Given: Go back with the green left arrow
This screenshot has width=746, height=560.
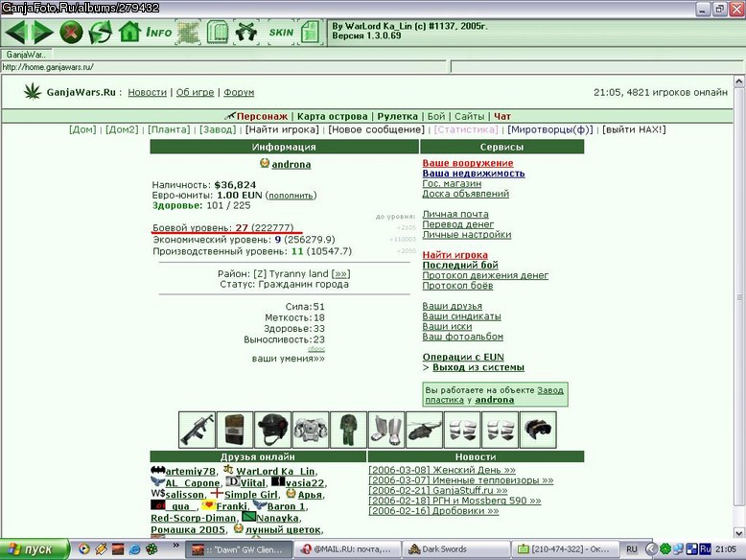Looking at the screenshot, I should pos(15,33).
